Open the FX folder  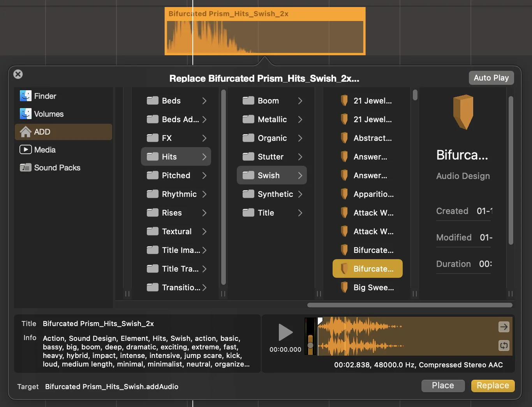coord(176,138)
